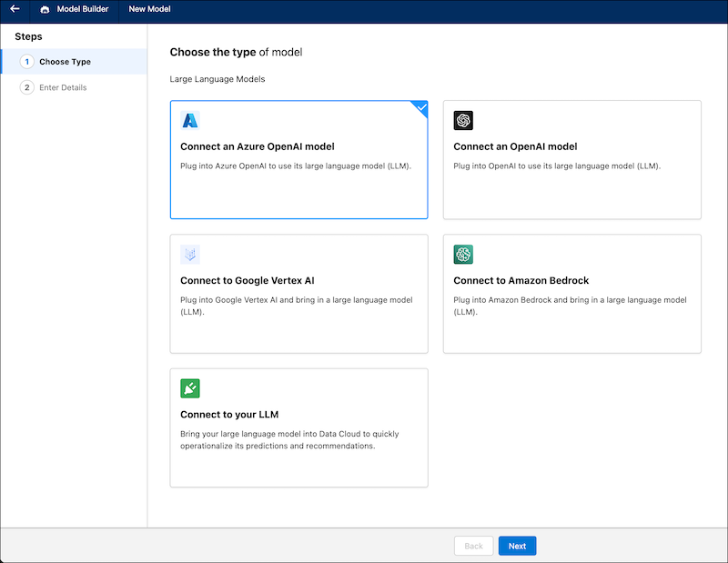Choose Connect to Amazon Bedrock title
This screenshot has height=563, width=728.
click(521, 281)
